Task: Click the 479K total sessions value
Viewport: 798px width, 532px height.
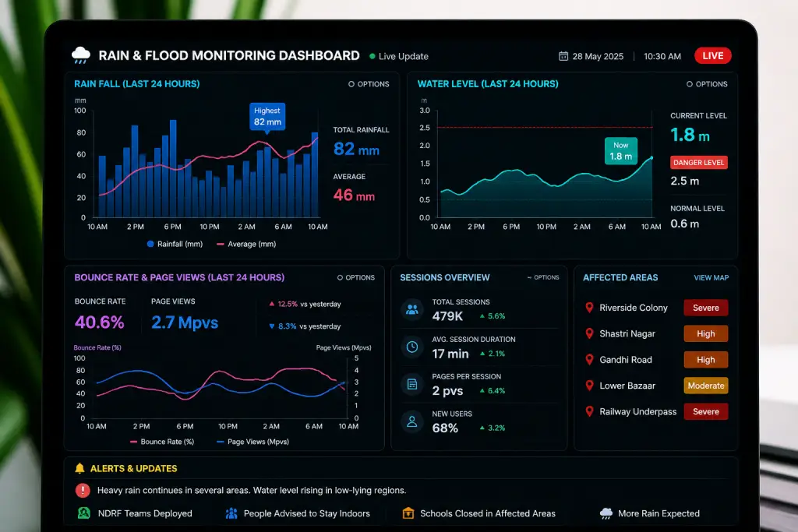Action: click(447, 316)
